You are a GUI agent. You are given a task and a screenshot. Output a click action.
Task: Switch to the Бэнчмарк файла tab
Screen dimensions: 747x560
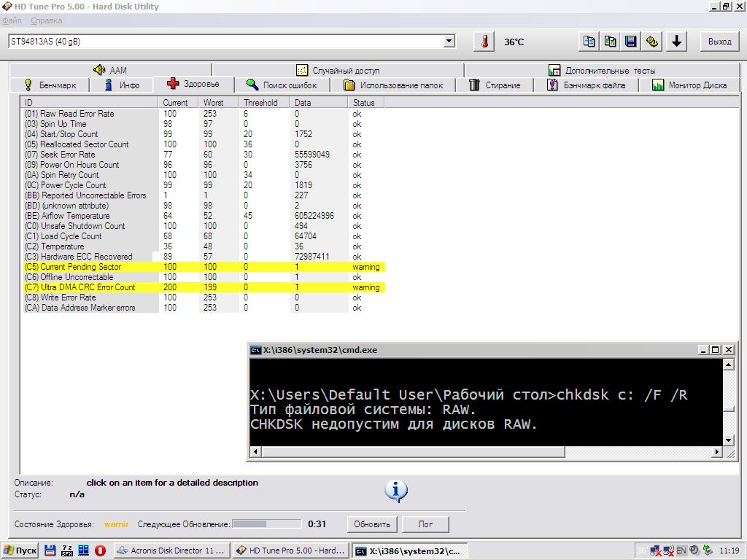pyautogui.click(x=586, y=85)
